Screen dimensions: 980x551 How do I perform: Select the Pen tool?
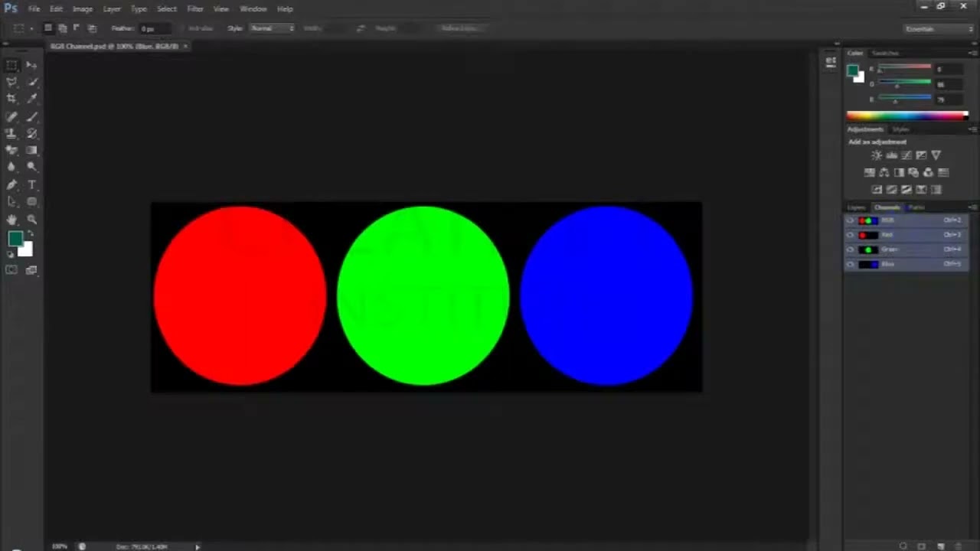[11, 185]
